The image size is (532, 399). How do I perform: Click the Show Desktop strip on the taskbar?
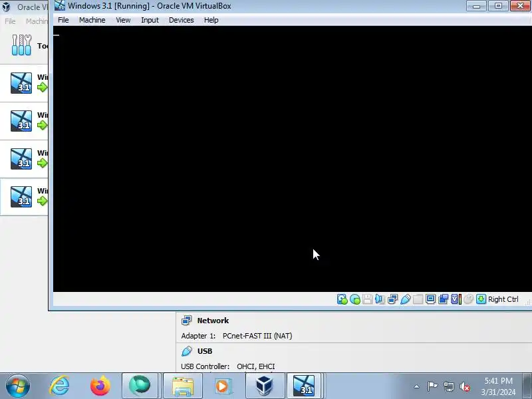[x=528, y=386]
